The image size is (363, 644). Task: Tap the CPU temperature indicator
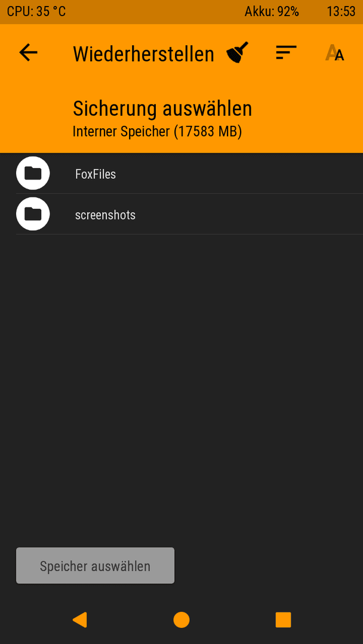pyautogui.click(x=36, y=11)
